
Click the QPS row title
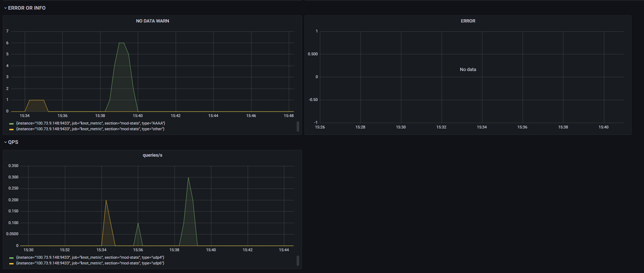pos(13,142)
